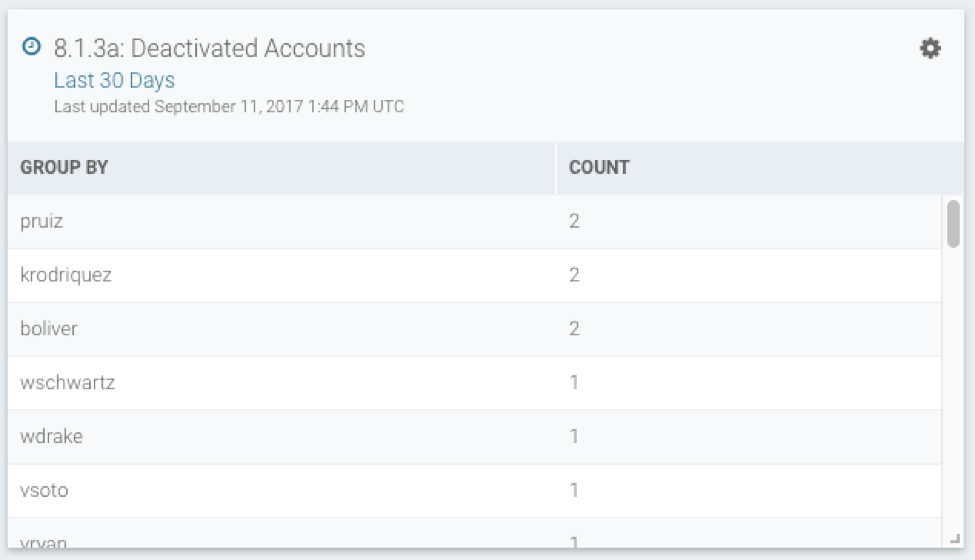Click the resize handle in the widget corner
Viewport: 975px width, 560px height.
coord(954,538)
